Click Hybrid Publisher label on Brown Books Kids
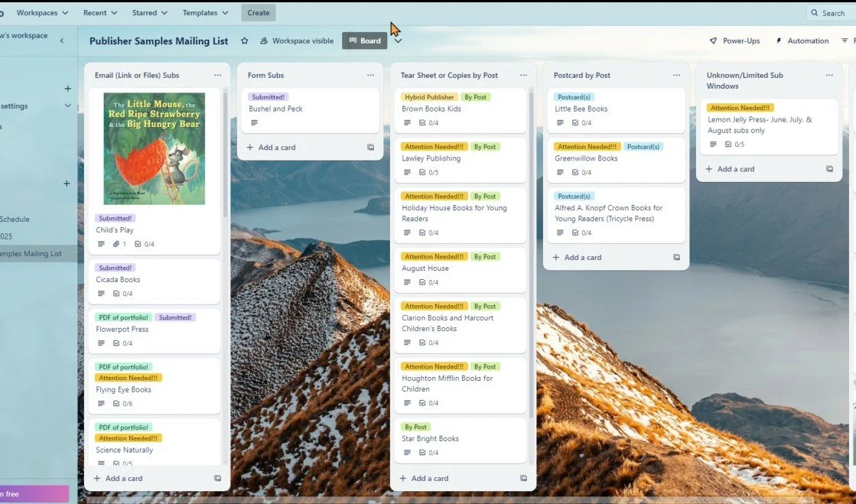 point(429,97)
